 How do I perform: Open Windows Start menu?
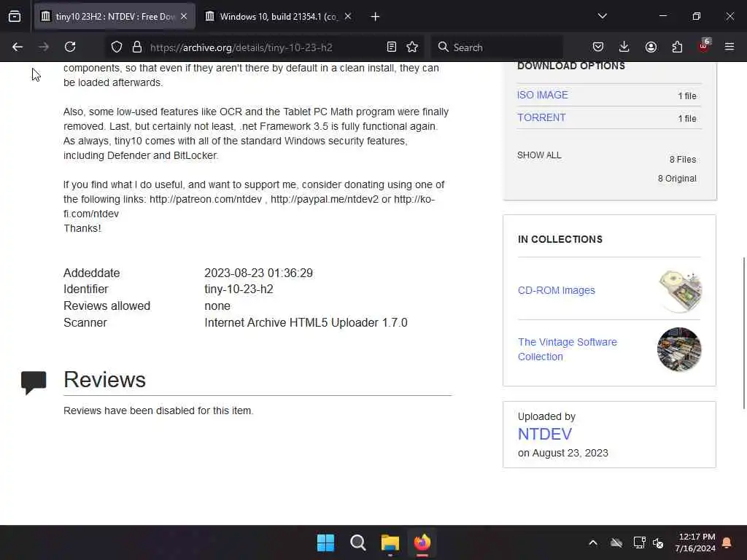pyautogui.click(x=326, y=542)
